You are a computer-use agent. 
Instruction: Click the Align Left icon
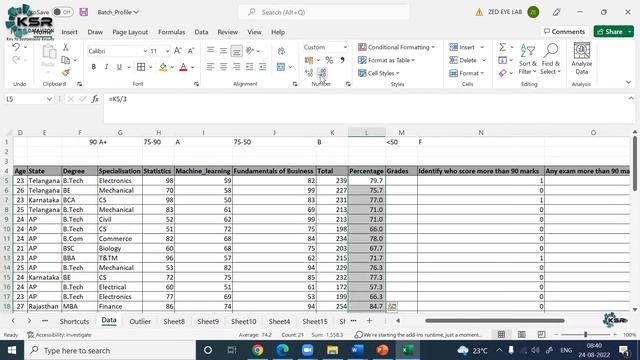click(x=210, y=67)
